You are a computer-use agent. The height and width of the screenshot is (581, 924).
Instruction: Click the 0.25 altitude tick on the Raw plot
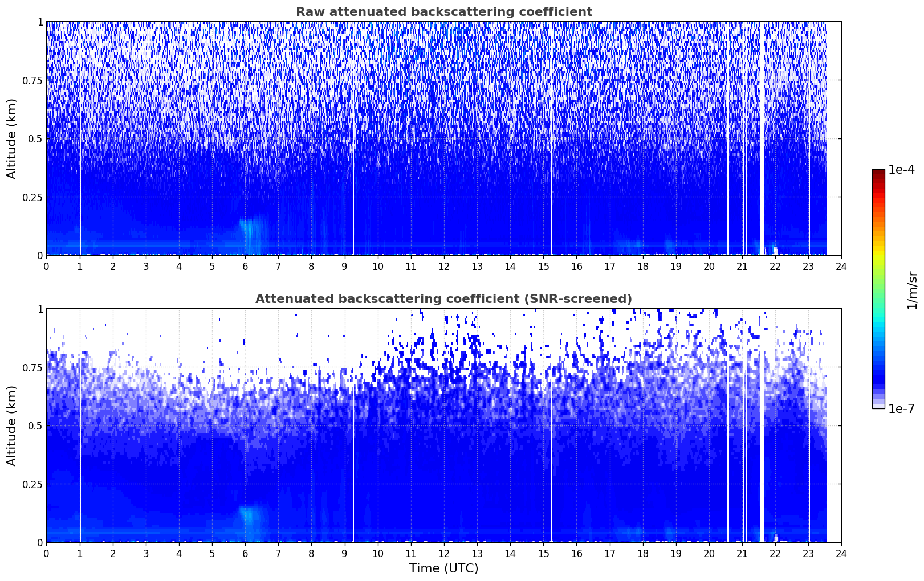[x=32, y=197]
